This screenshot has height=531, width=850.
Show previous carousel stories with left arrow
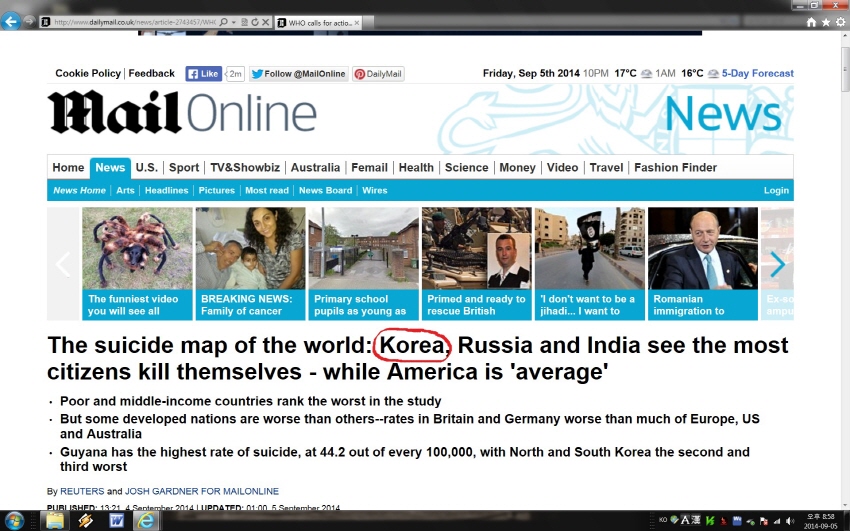coord(63,264)
